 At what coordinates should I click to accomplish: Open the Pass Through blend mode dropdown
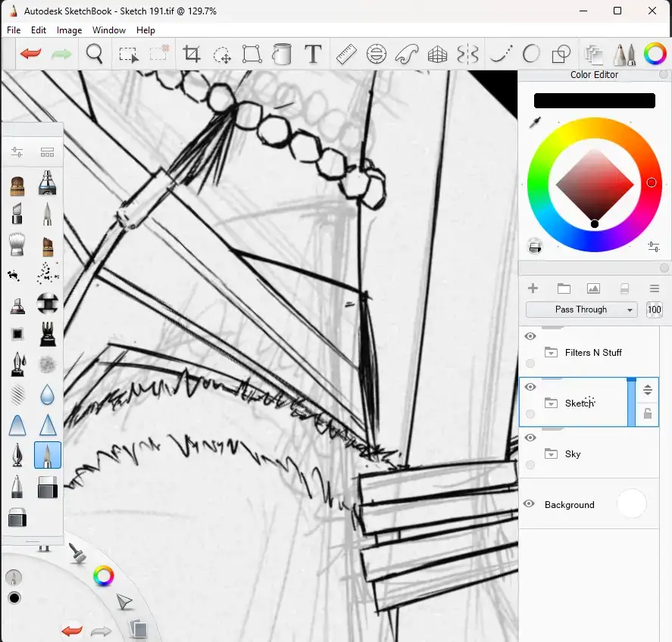pyautogui.click(x=582, y=310)
